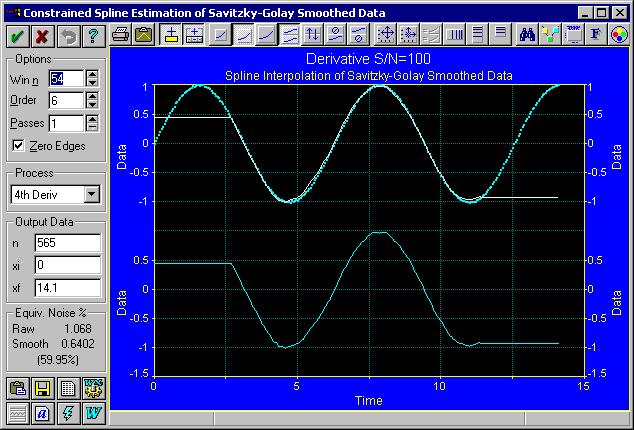The height and width of the screenshot is (430, 634).
Task: Open help via the question mark icon
Action: point(93,36)
